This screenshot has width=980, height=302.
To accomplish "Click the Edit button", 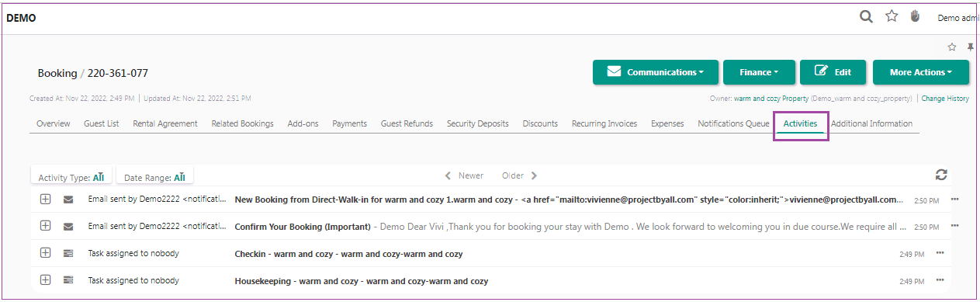I will point(833,72).
